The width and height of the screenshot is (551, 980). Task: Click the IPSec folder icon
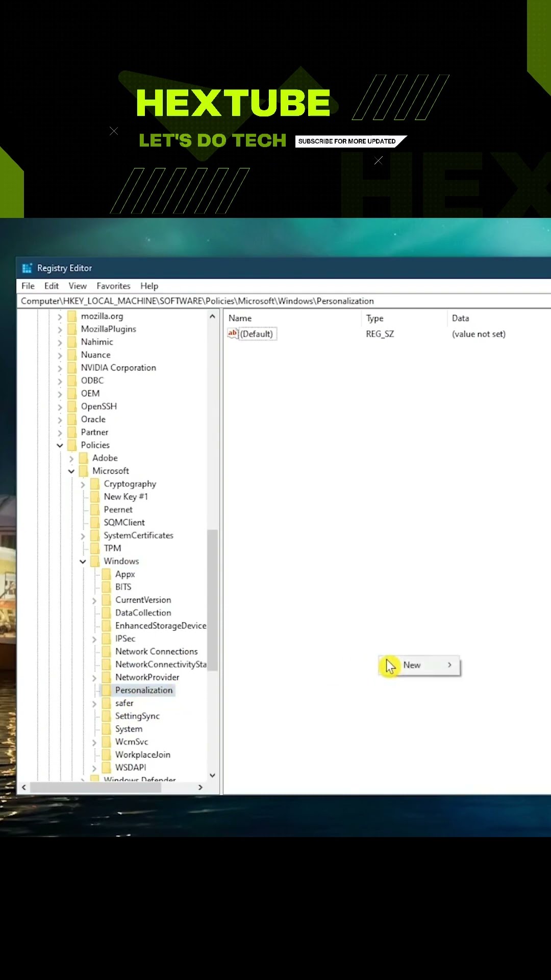point(107,639)
